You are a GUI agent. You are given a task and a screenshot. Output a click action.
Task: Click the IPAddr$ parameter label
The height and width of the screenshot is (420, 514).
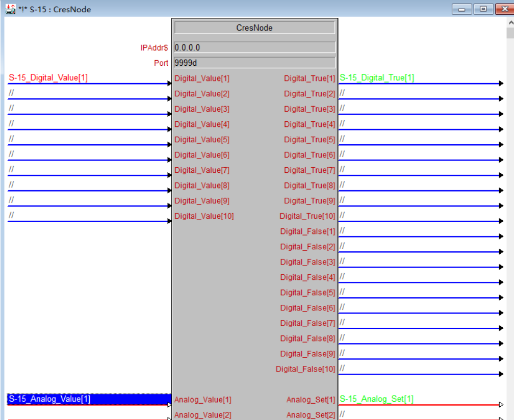click(x=154, y=48)
